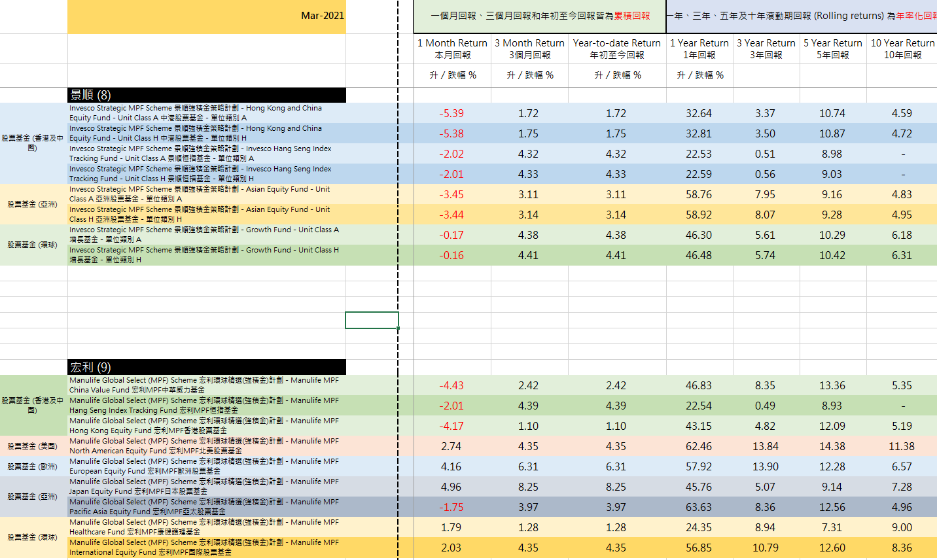The image size is (937, 560).
Task: Select the 10 Year Return column header
Action: pyautogui.click(x=902, y=49)
